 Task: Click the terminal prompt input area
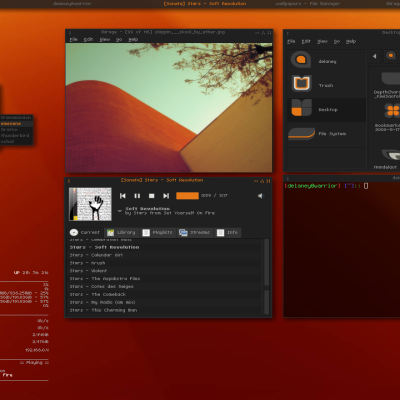[366, 186]
